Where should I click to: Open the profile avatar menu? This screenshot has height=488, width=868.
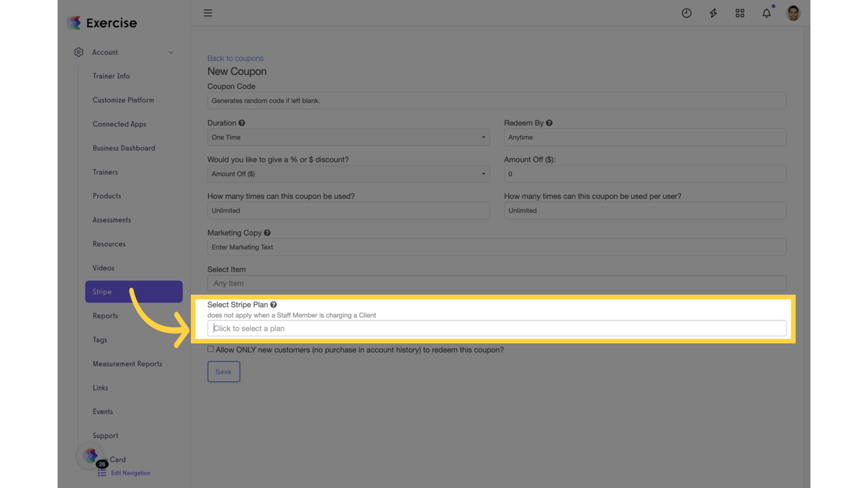click(x=793, y=13)
